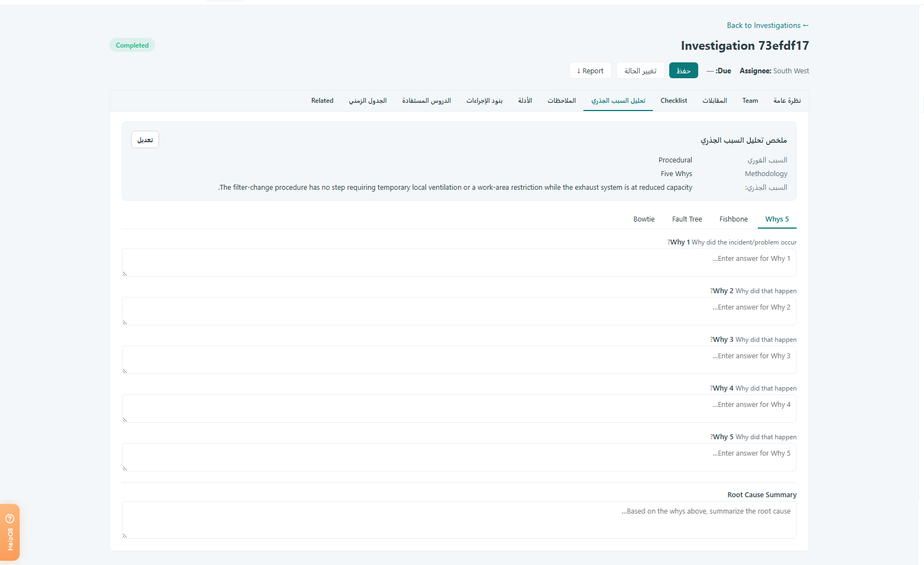Focus the Why 1 answer field

coord(459,263)
